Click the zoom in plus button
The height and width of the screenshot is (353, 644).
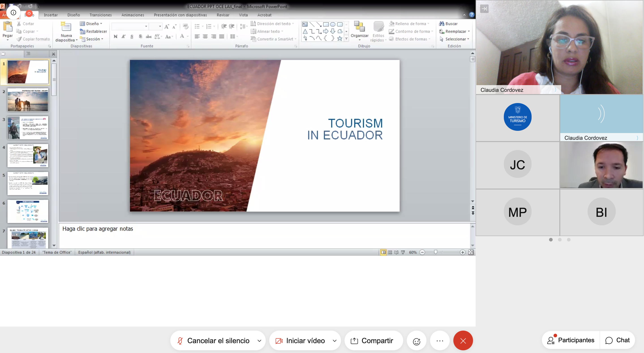(462, 252)
